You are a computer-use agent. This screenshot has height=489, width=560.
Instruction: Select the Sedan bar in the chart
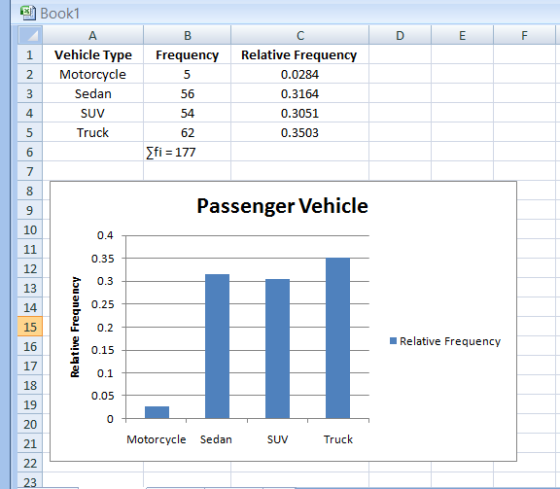pos(217,346)
